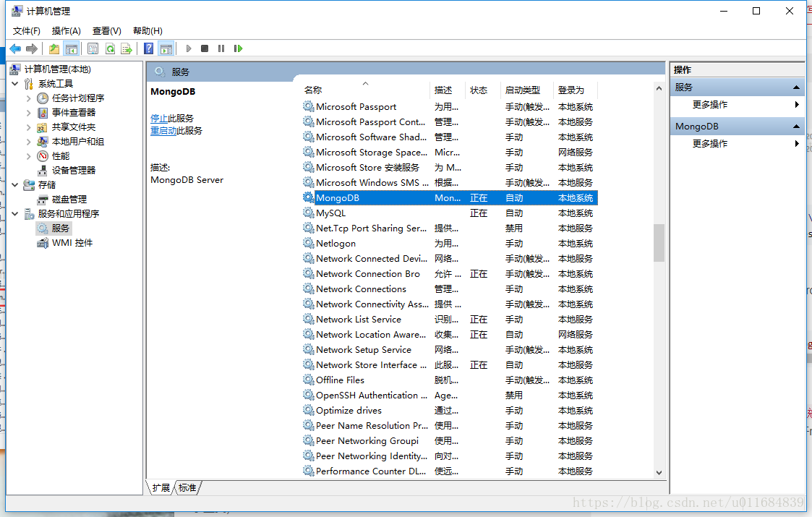Image resolution: width=812 pixels, height=517 pixels.
Task: Click the 停止 this service link
Action: click(x=159, y=119)
